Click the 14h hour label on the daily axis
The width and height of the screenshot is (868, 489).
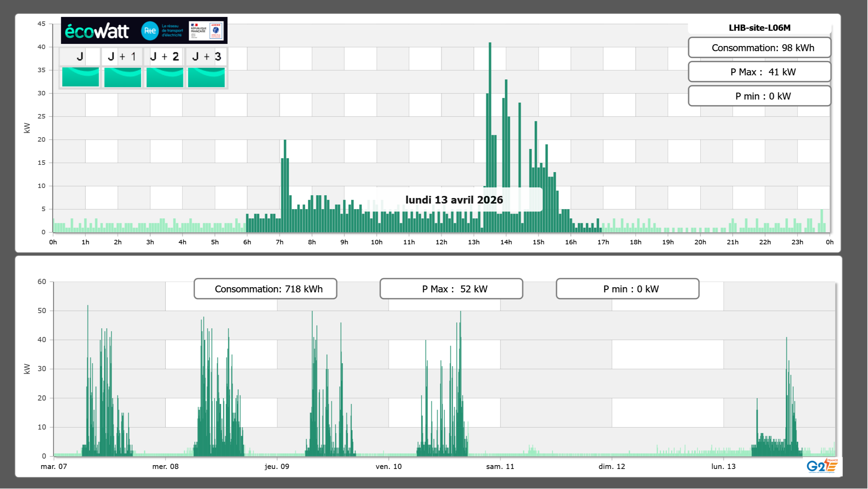(x=506, y=242)
